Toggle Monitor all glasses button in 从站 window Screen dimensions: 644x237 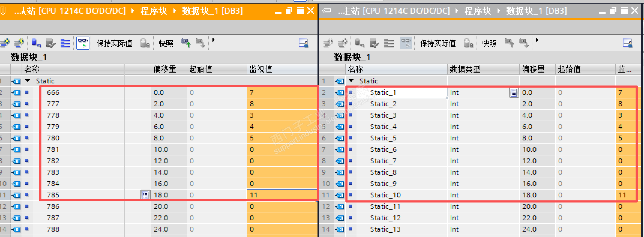point(83,43)
